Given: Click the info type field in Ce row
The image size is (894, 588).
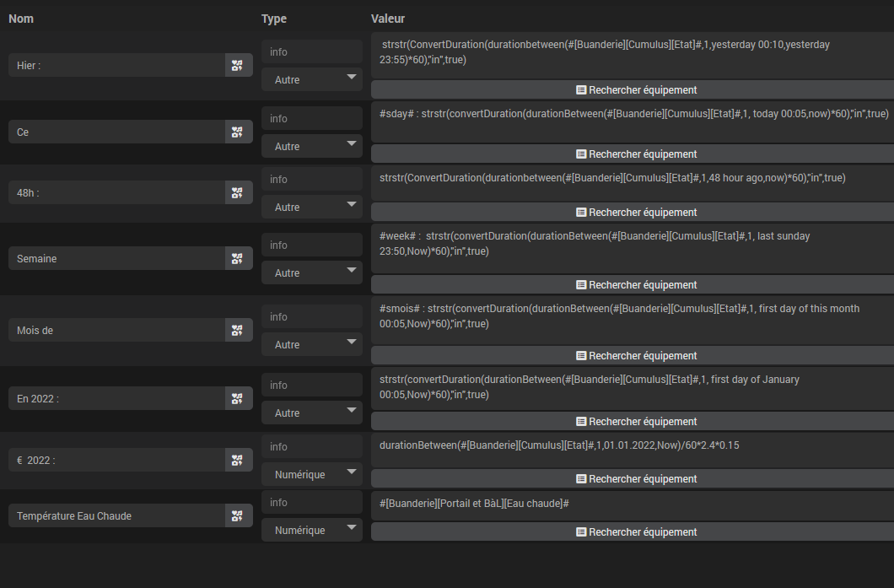Looking at the screenshot, I should 312,119.
